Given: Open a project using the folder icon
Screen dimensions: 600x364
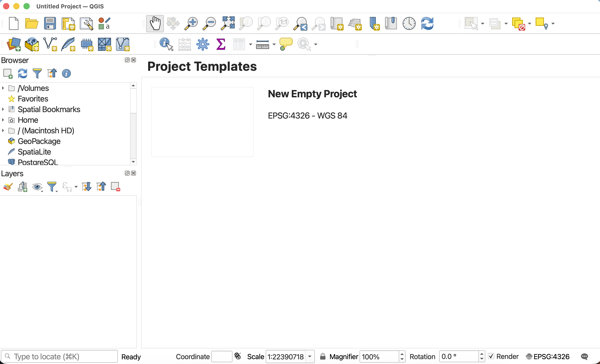Looking at the screenshot, I should pyautogui.click(x=32, y=24).
